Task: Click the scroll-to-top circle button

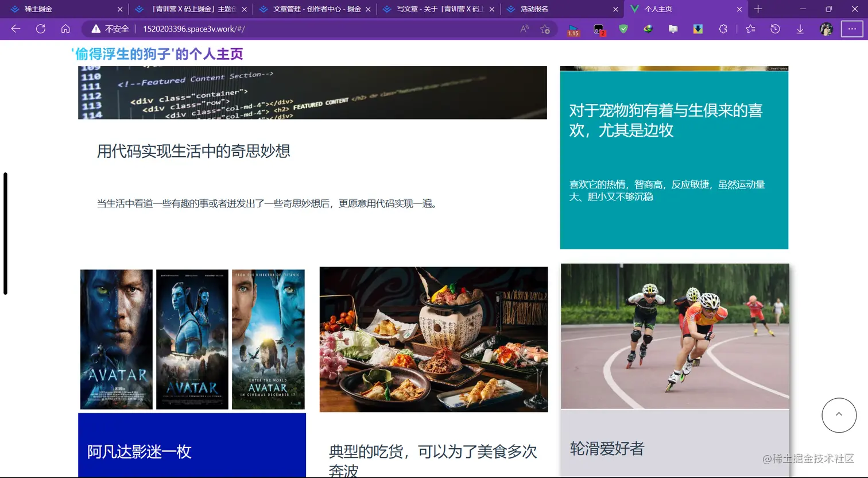Action: pyautogui.click(x=839, y=415)
